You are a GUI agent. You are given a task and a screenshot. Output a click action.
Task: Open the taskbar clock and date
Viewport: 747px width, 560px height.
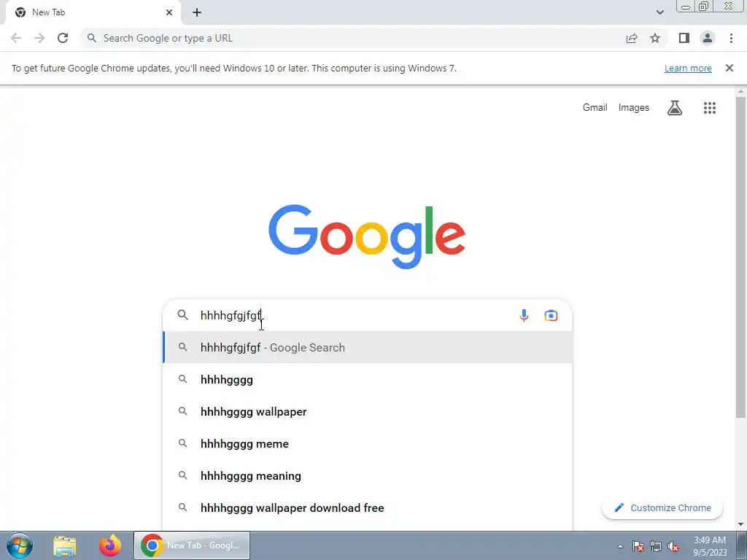(x=709, y=545)
